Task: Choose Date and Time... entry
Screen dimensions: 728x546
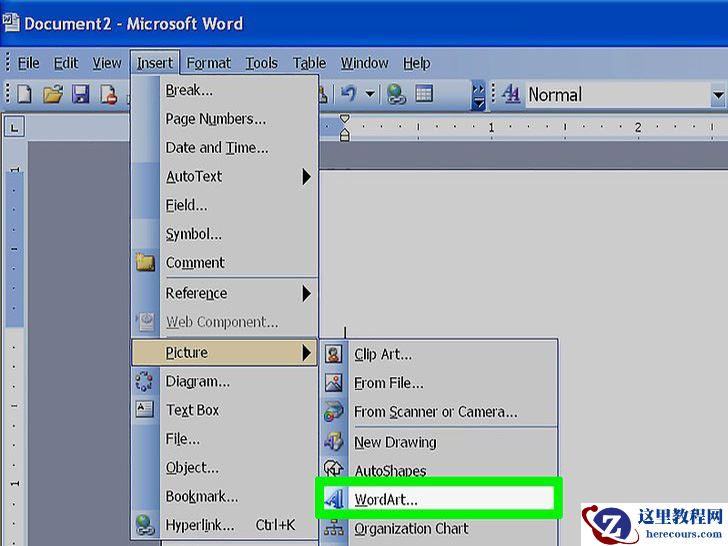Action: [225, 148]
